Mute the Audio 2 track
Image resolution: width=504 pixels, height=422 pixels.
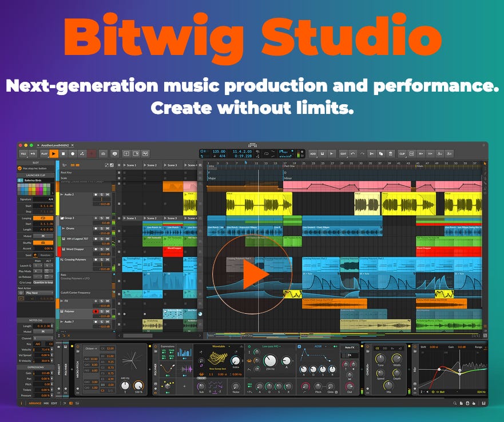(108, 195)
